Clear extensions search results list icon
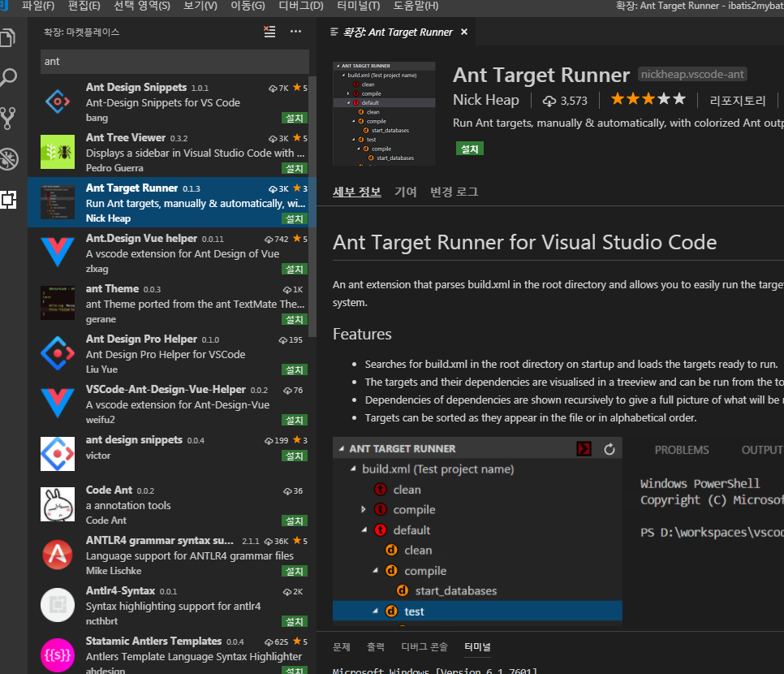Screen dimensions: 784x674 coord(269,32)
